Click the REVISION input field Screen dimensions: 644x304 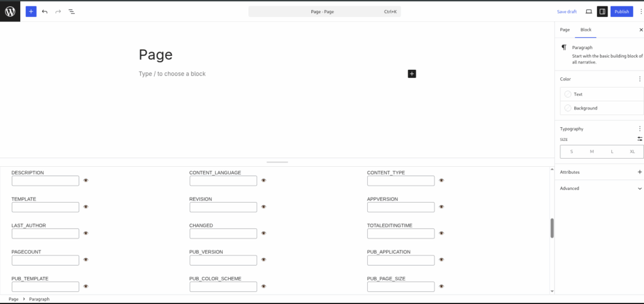(223, 207)
